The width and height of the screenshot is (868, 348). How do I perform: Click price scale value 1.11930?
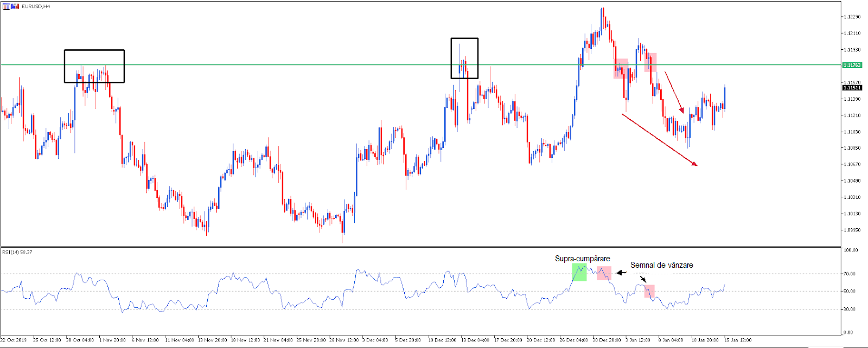click(x=852, y=50)
